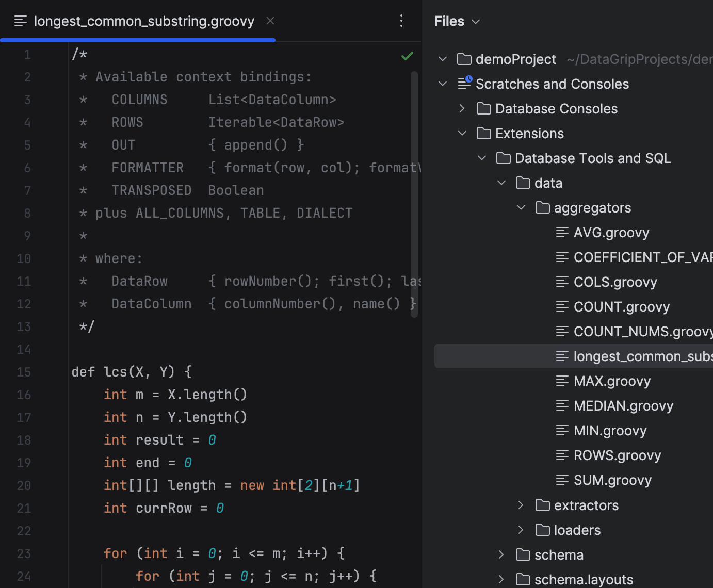Click the data folder icon

click(523, 183)
